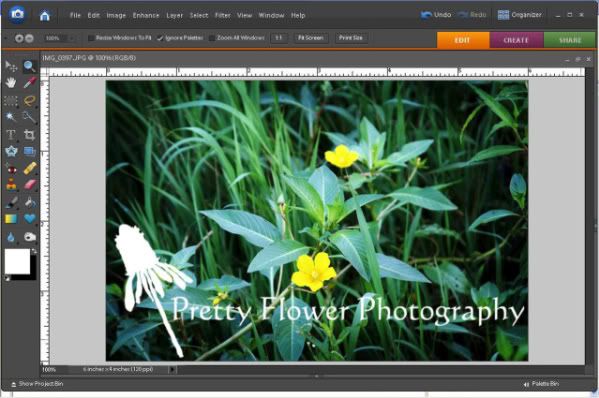Select the Blur droplet tool
The height and width of the screenshot is (398, 599).
(x=11, y=237)
